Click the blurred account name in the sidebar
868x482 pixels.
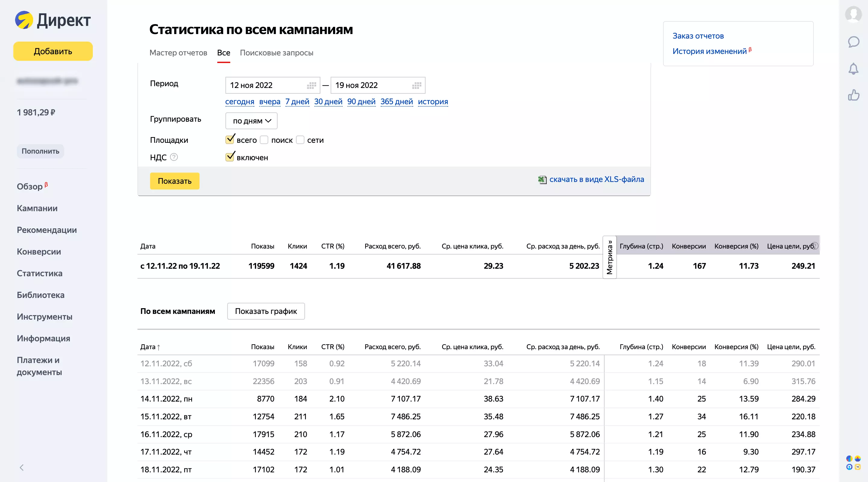pos(47,81)
